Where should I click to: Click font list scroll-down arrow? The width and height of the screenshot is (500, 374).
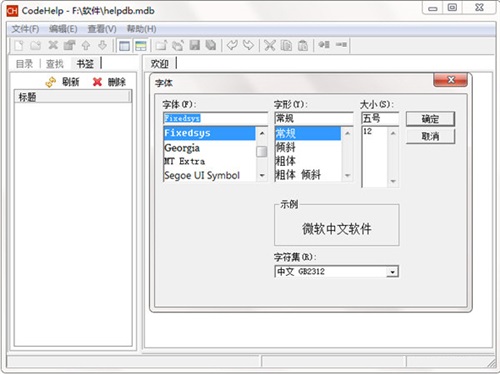262,175
